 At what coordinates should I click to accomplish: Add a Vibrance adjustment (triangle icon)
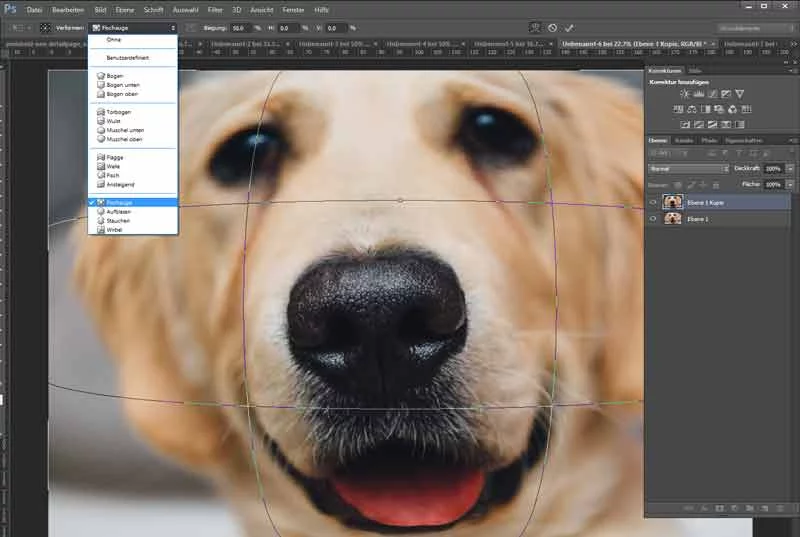[x=739, y=93]
